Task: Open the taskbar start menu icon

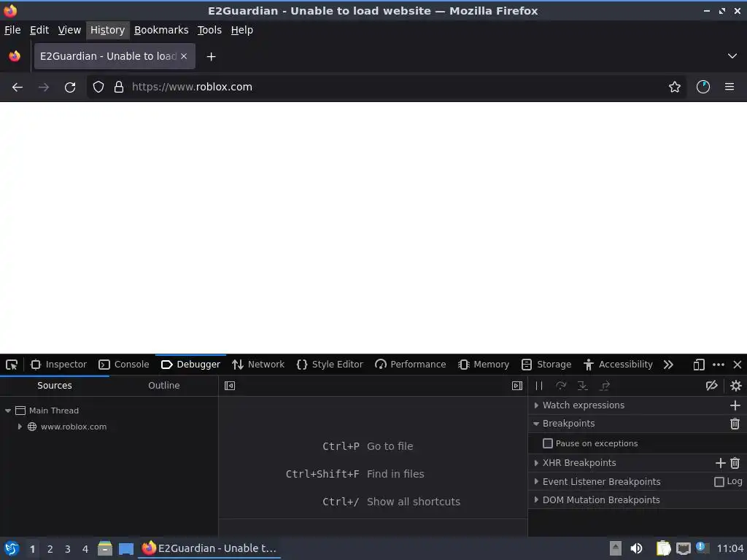Action: coord(11,548)
